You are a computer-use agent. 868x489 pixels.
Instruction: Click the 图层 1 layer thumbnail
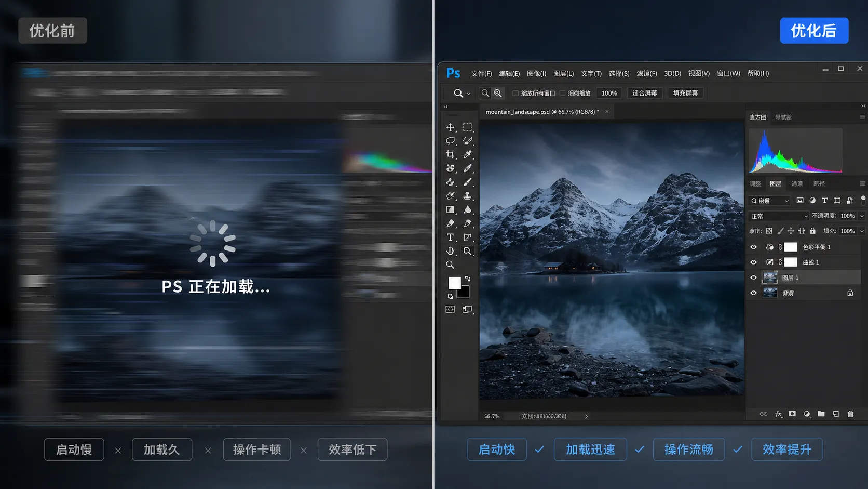pos(770,277)
